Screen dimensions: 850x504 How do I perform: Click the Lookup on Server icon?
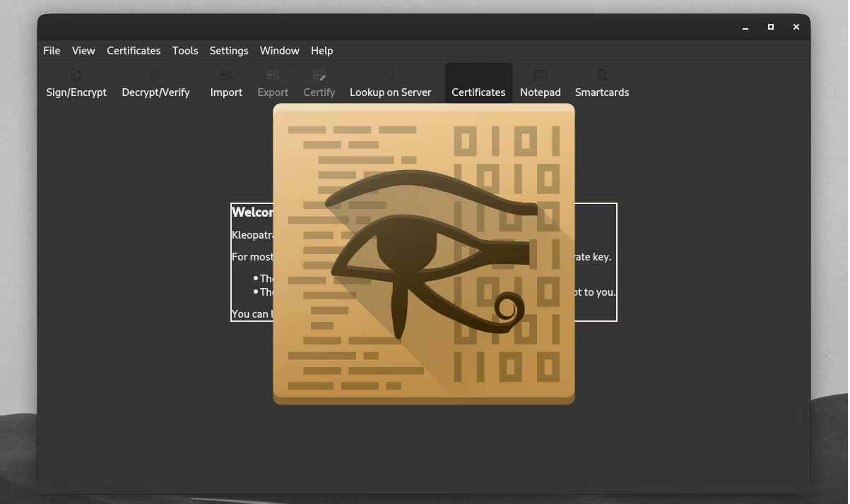point(390,74)
